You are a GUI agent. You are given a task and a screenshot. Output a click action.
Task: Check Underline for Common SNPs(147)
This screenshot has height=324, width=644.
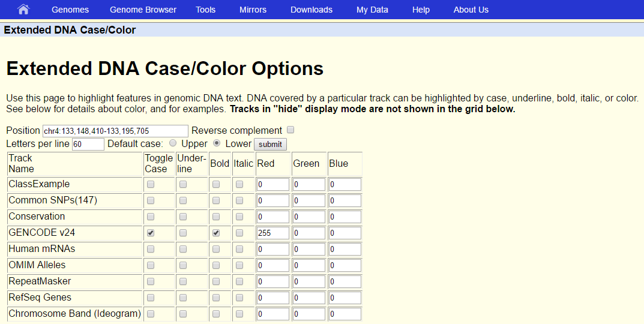click(183, 200)
